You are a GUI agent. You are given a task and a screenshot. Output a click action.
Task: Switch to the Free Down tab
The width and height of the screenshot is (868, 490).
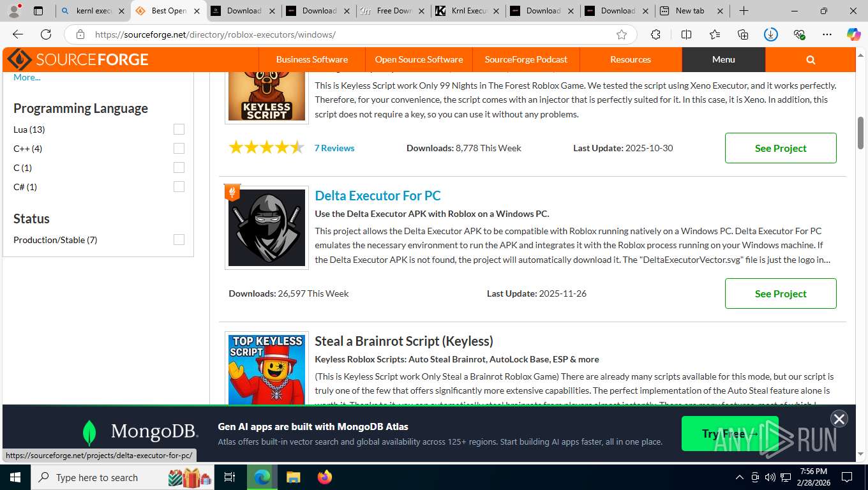[x=392, y=11]
